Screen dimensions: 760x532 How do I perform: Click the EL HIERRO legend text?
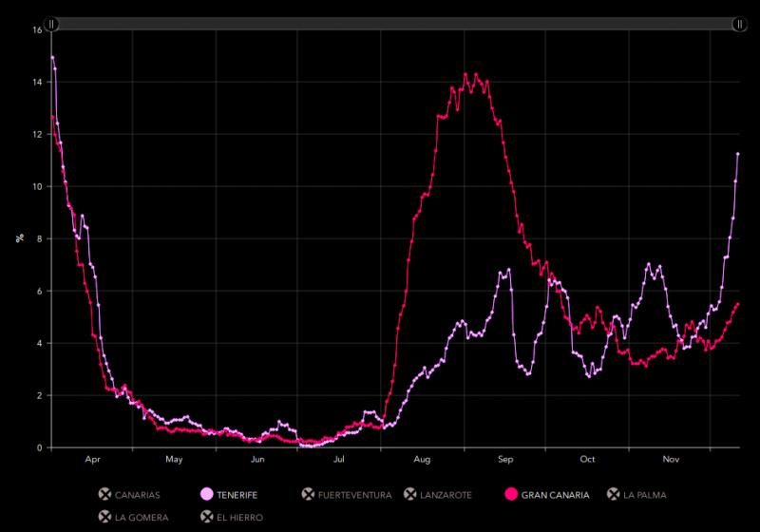click(240, 518)
